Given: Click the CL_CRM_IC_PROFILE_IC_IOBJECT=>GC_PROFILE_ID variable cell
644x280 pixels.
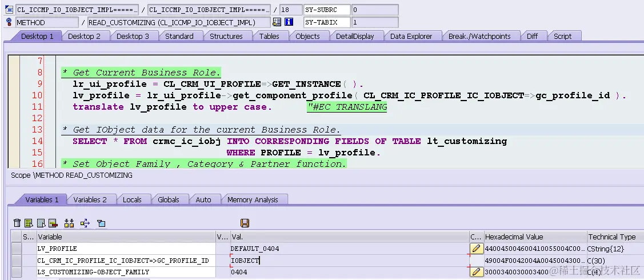Looking at the screenshot, I should 126,261.
